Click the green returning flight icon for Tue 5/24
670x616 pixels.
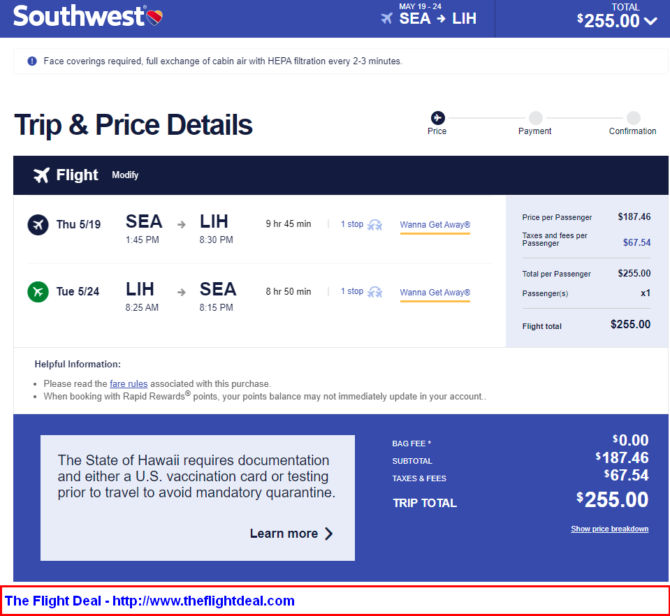click(38, 292)
